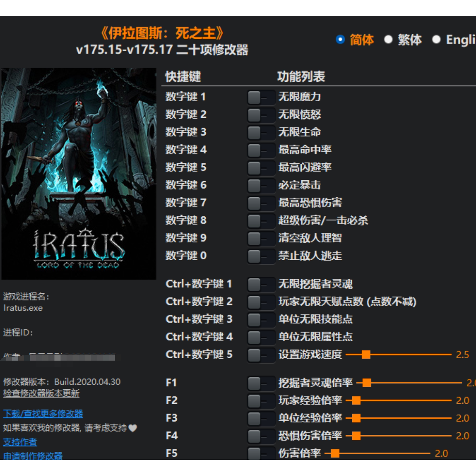Open 申请制作修改器 link
This screenshot has height=476, width=476.
(33, 455)
